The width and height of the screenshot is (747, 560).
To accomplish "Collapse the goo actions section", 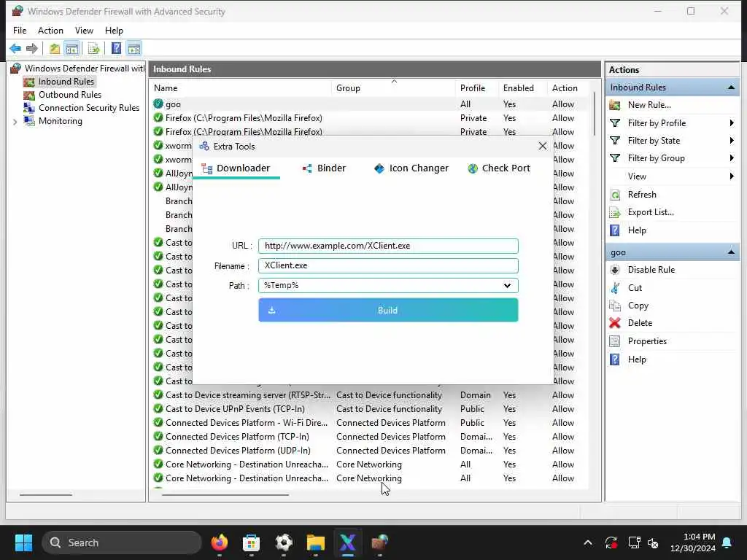I will coord(731,252).
